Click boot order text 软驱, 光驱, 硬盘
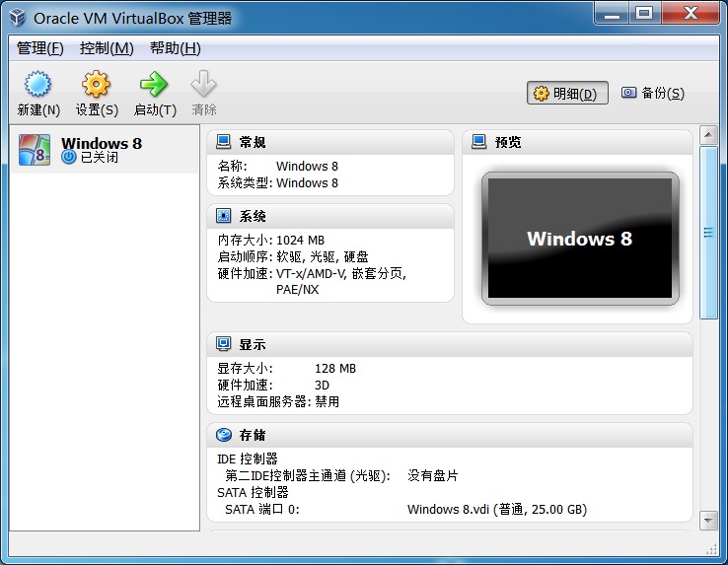The width and height of the screenshot is (728, 565). pos(323,256)
